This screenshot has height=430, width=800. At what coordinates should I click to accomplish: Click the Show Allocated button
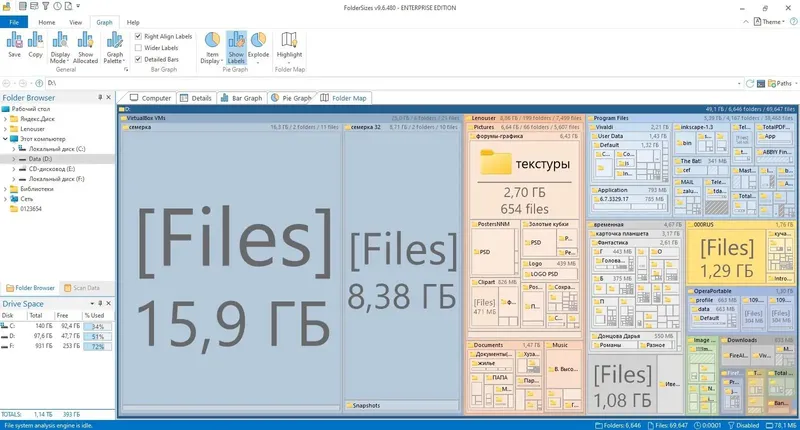tap(85, 47)
